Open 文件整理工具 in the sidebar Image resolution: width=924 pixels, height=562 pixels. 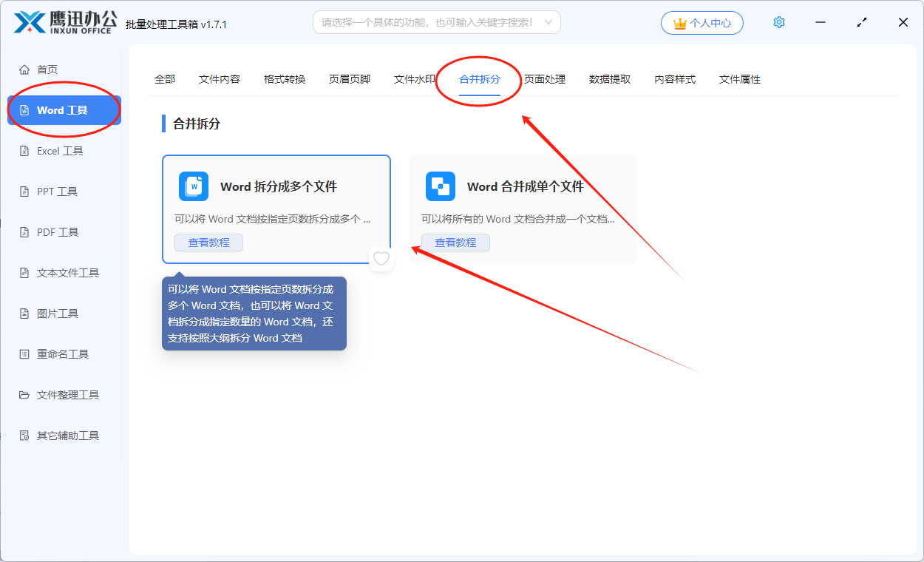(67, 395)
